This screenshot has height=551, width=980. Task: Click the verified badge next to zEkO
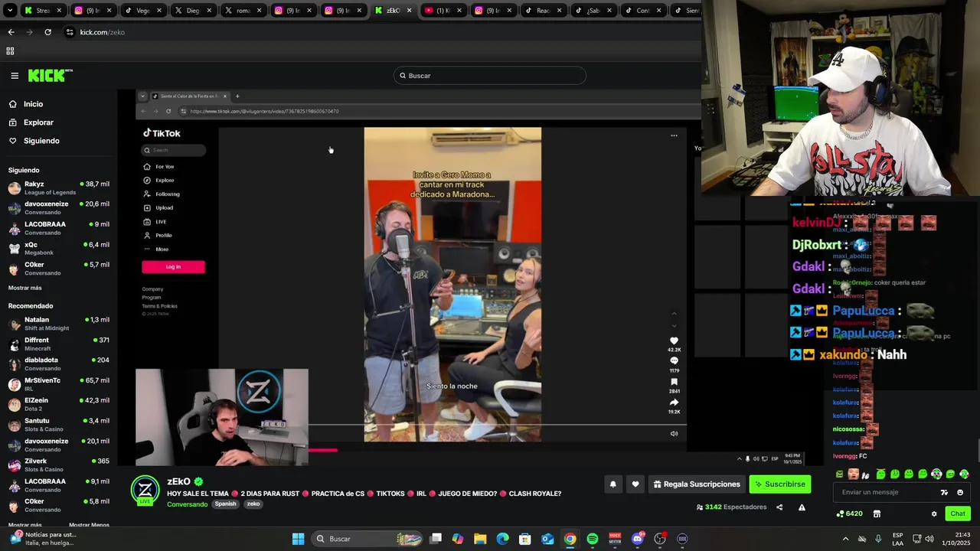point(198,481)
